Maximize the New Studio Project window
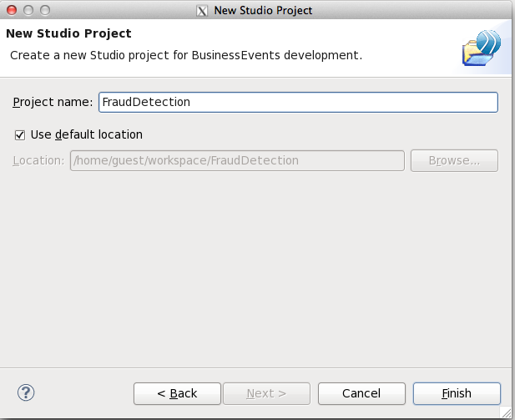Image resolution: width=515 pixels, height=420 pixels. pyautogui.click(x=45, y=10)
